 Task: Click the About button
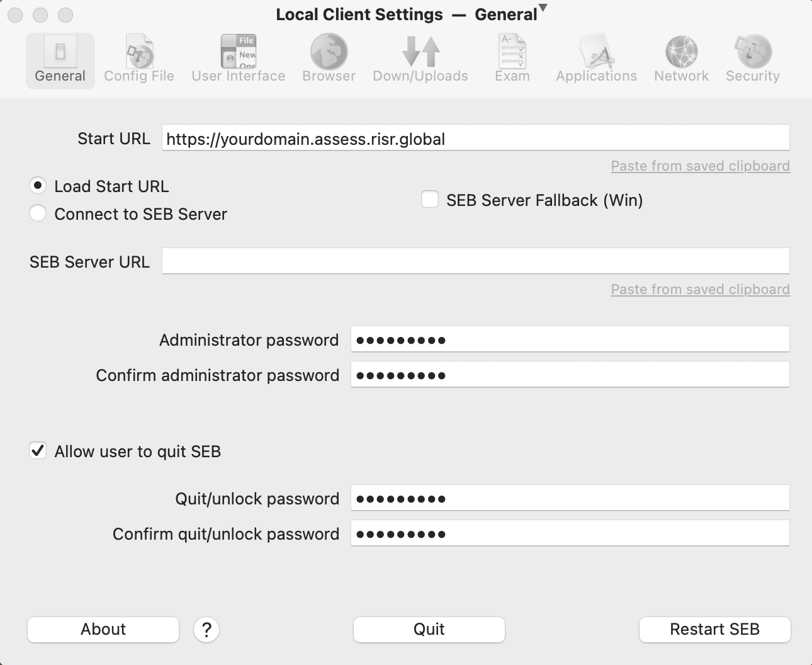pos(103,629)
